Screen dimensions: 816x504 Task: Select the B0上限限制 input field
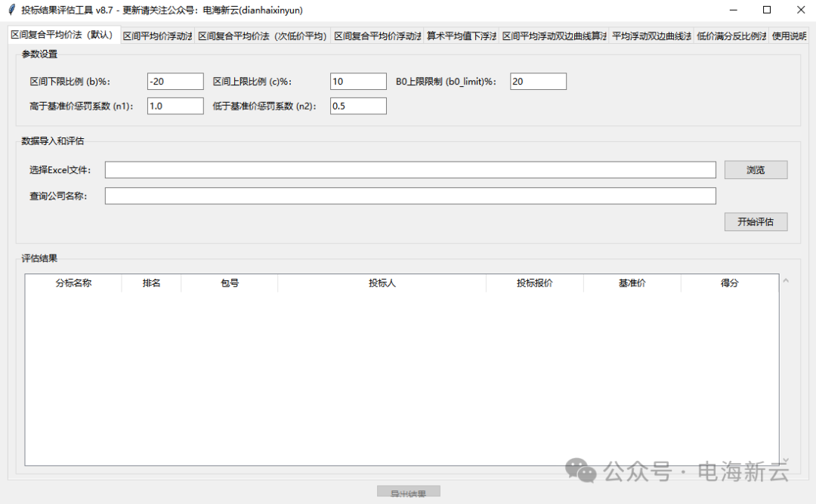pyautogui.click(x=538, y=82)
